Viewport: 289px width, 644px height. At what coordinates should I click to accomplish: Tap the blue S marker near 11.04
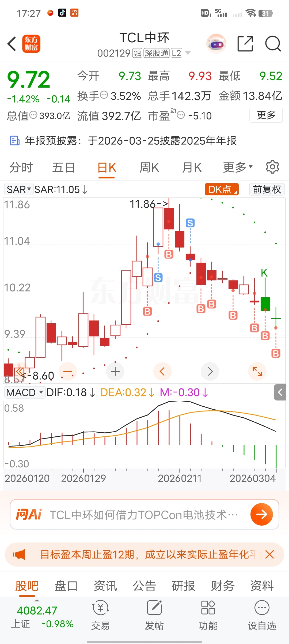[x=190, y=223]
